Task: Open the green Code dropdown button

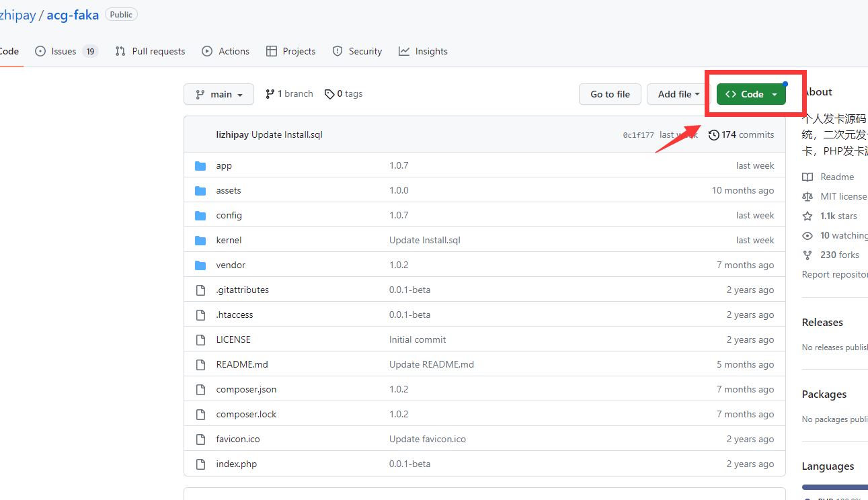Action: [751, 95]
